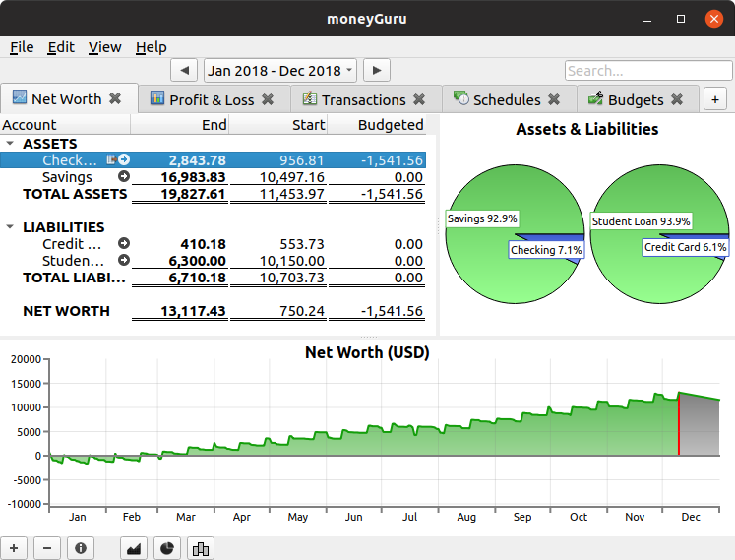Click the Student Loan 93.9% pie label
Viewport: 735px width, 560px height.
pyautogui.click(x=641, y=220)
